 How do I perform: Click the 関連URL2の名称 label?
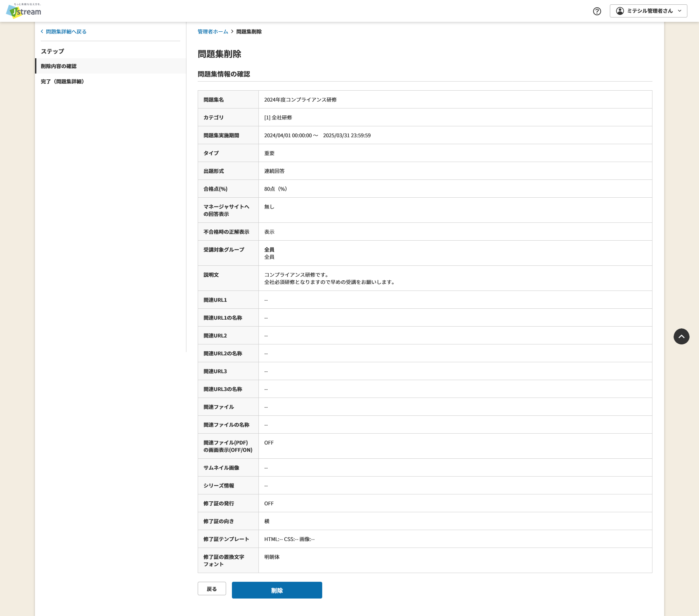pos(223,354)
